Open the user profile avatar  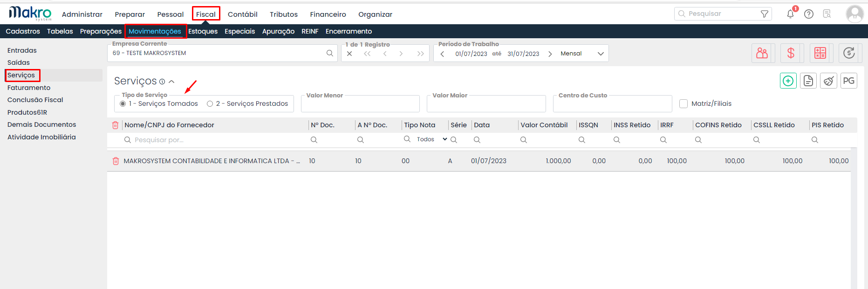[854, 14]
